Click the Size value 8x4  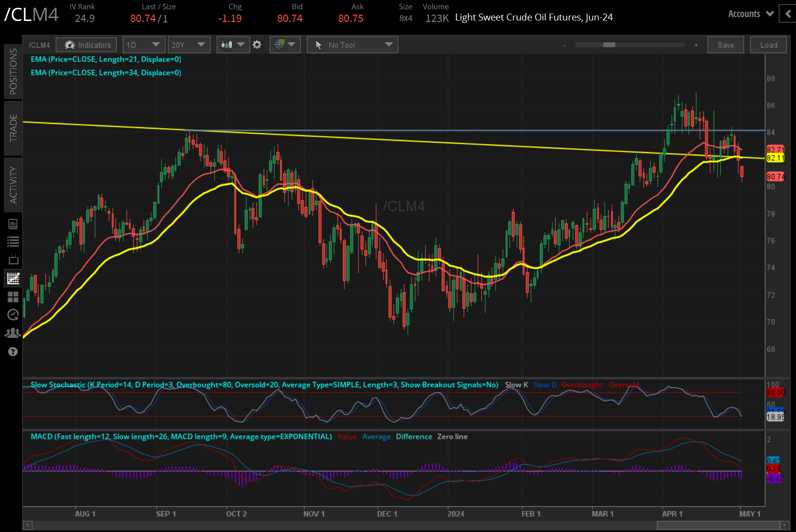406,19
